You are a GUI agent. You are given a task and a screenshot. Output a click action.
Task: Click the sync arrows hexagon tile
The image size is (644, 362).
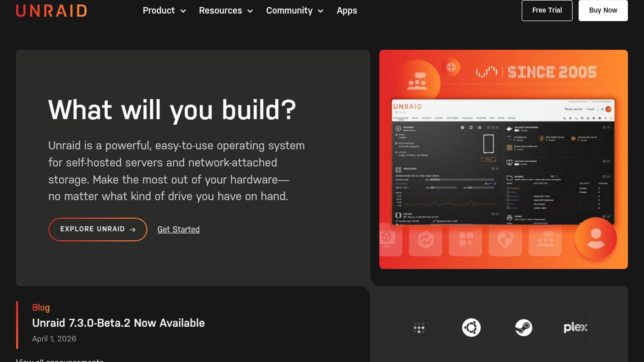pos(426,240)
